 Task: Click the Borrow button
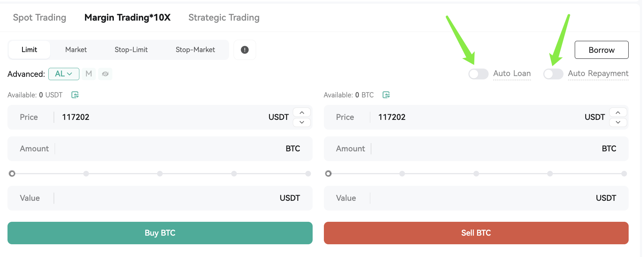601,50
